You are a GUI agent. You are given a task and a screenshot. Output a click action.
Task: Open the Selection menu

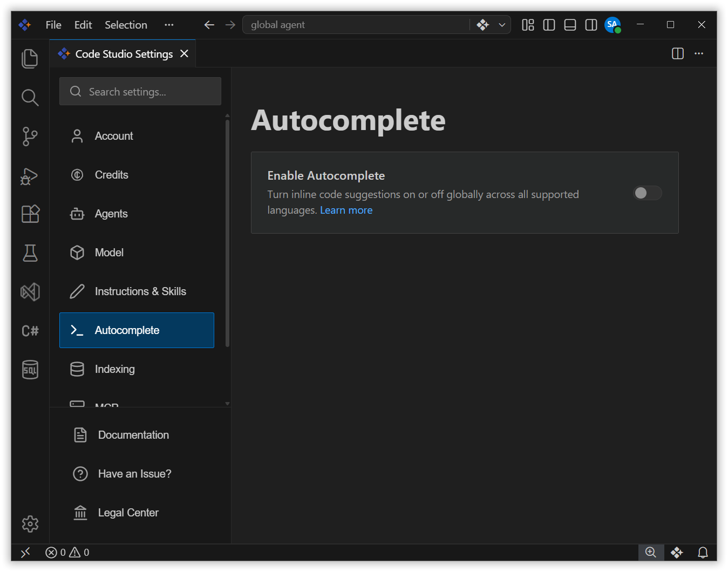click(126, 25)
